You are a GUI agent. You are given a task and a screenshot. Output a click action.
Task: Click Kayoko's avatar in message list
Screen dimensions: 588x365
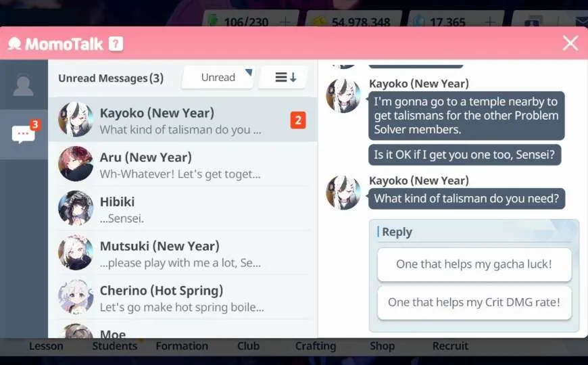(x=76, y=120)
